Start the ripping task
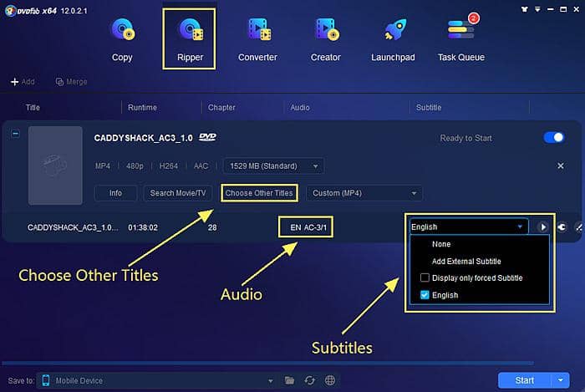585x392 pixels. (x=525, y=380)
